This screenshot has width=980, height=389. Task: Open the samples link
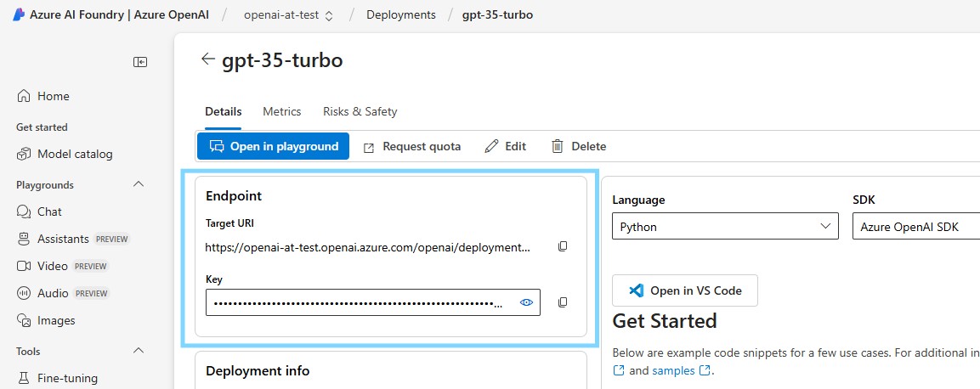pyautogui.click(x=673, y=370)
